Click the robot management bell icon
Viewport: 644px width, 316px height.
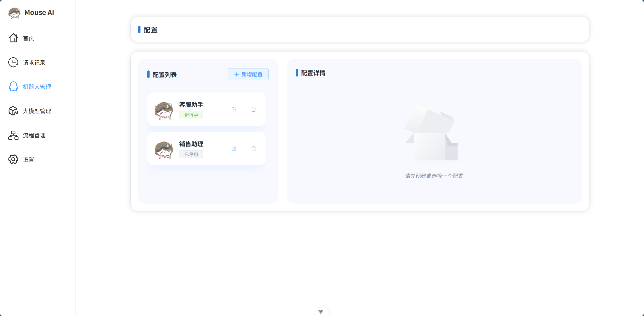(x=13, y=87)
